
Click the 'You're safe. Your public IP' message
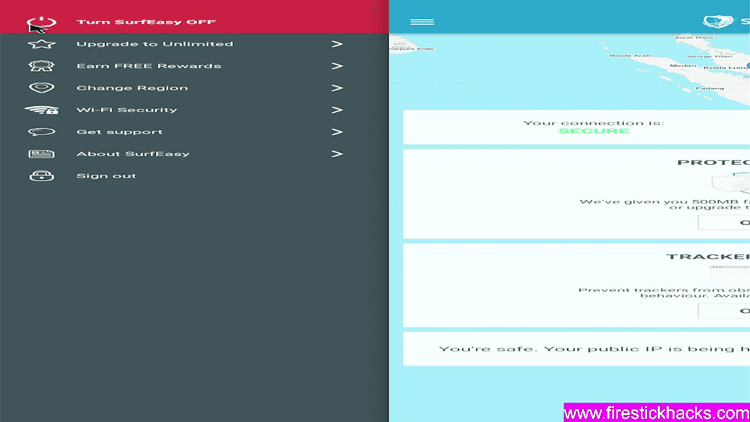coord(594,349)
